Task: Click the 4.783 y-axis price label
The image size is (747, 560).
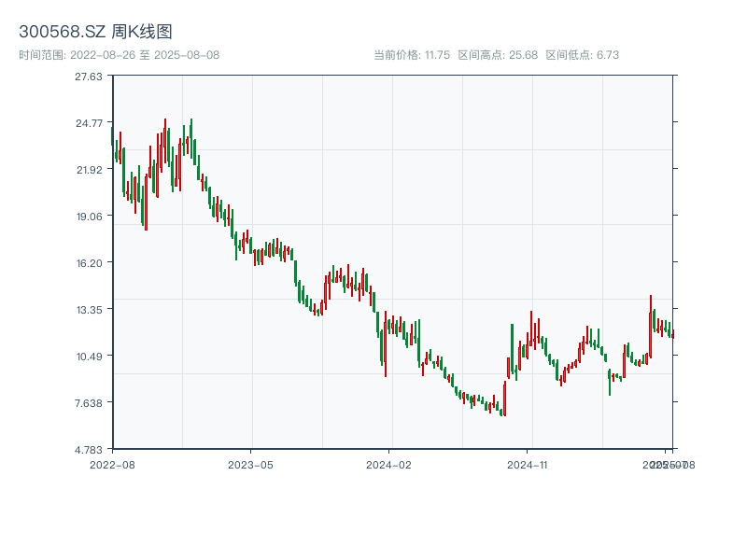Action: coord(90,450)
